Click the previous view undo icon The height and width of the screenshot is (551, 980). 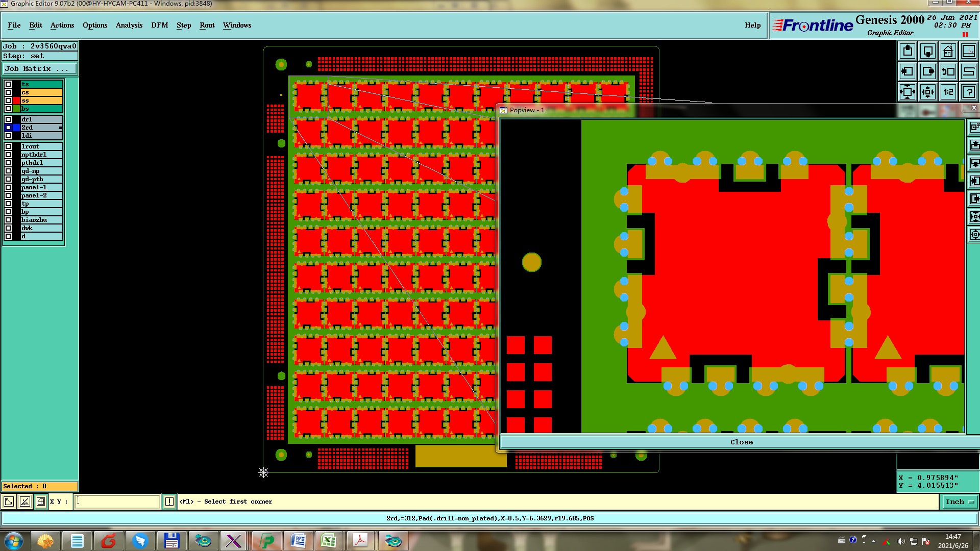(948, 71)
